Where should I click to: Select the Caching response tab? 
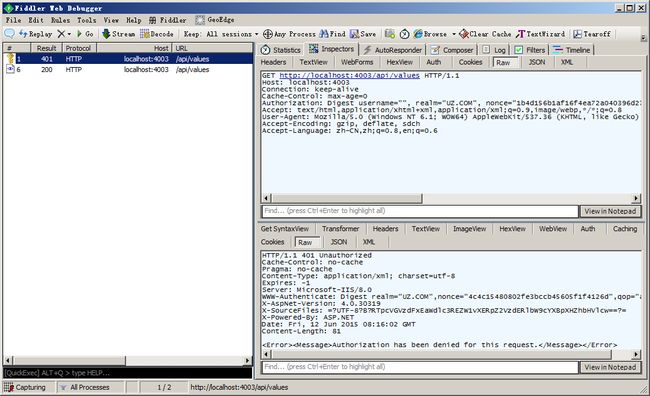[x=625, y=229]
